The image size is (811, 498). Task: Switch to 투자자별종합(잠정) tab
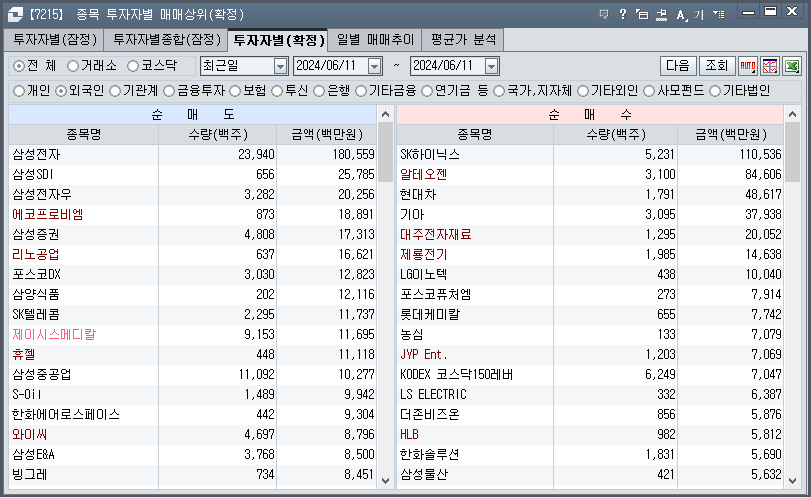pyautogui.click(x=167, y=39)
